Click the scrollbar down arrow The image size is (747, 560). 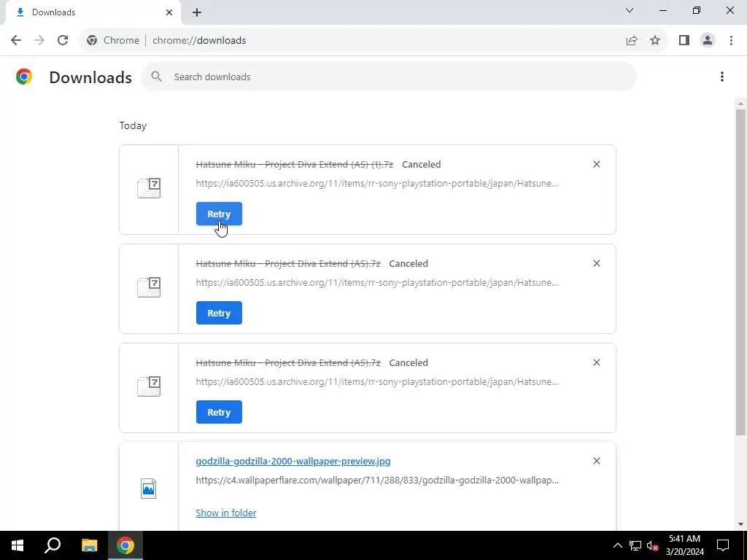(740, 524)
